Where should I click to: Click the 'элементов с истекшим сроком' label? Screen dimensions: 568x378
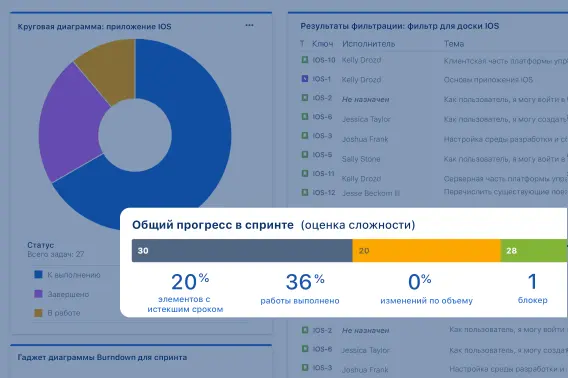pos(185,304)
